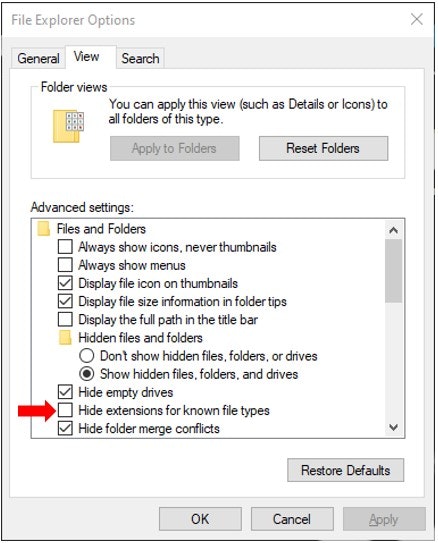Screen dimensions: 438x543
Task: Click the Files and Folders folder icon
Action: click(44, 229)
